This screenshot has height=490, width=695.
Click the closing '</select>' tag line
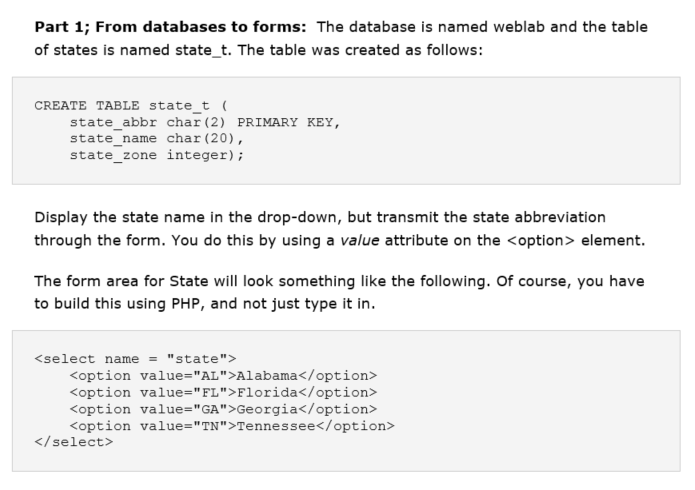click(x=74, y=442)
